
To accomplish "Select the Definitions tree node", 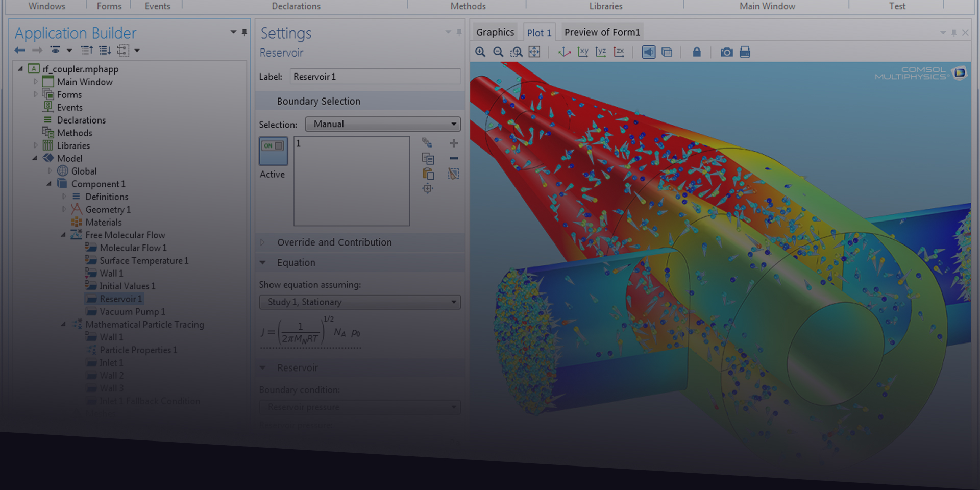I will pyautogui.click(x=107, y=197).
